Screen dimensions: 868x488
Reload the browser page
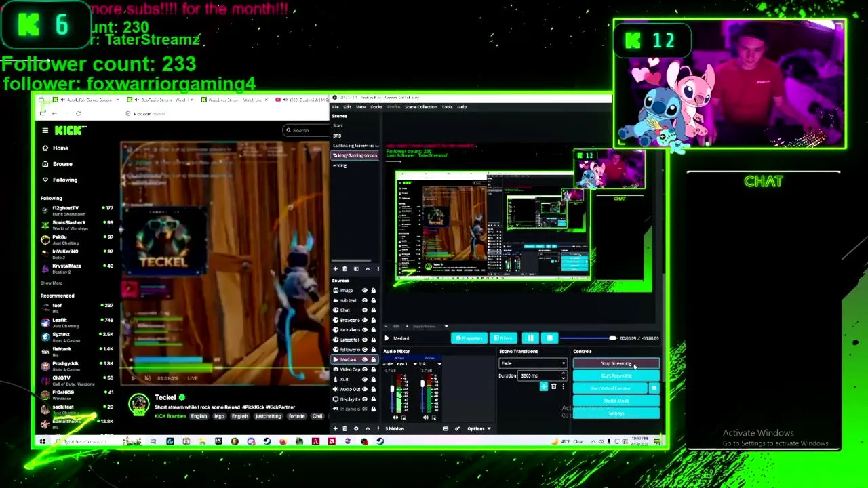(78, 113)
